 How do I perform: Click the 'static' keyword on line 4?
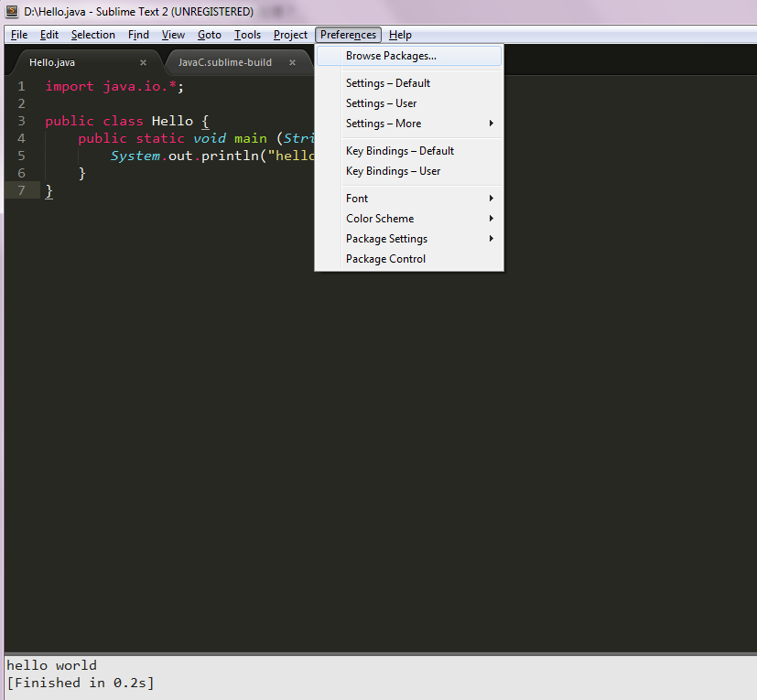tap(160, 138)
